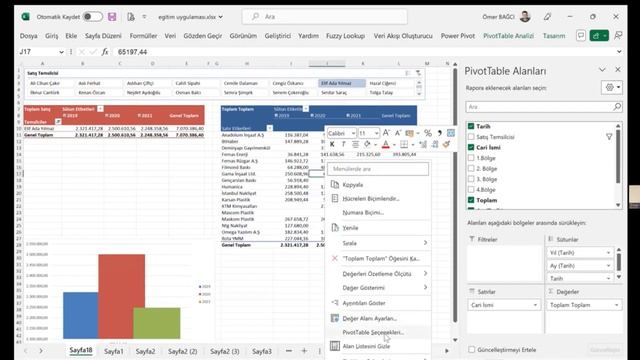Viewport: 640px width, 360px height.
Task: Enable Güncelleştirmeyi Ertele checkbox
Action: point(472,349)
